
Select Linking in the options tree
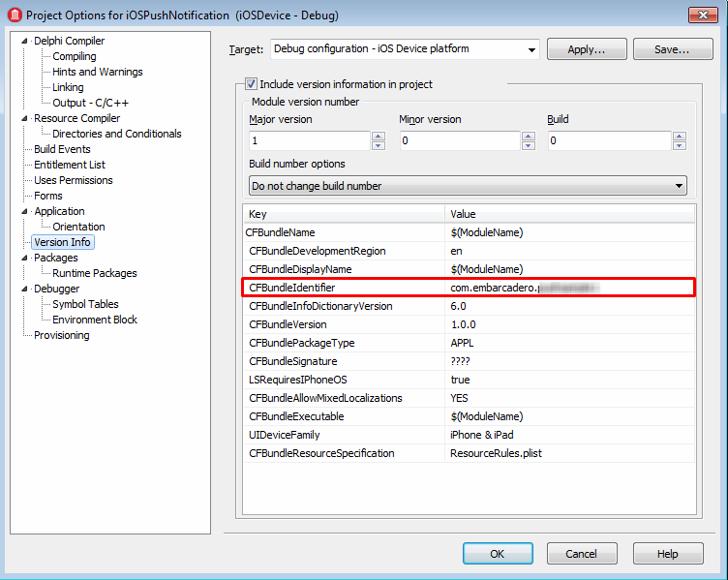[68, 87]
